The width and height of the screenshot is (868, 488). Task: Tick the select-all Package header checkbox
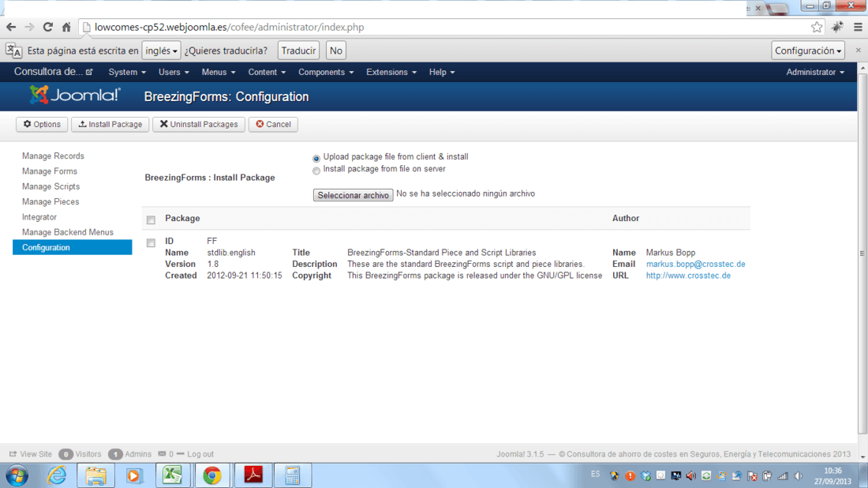[152, 220]
